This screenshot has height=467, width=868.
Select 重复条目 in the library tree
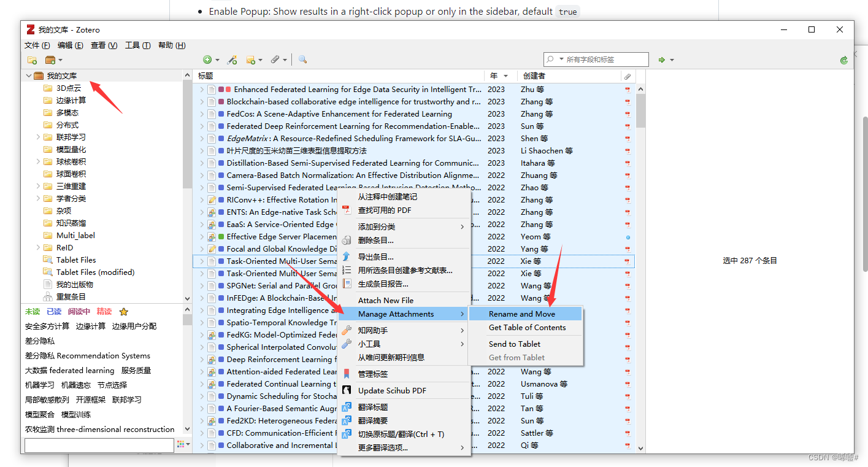click(x=71, y=297)
